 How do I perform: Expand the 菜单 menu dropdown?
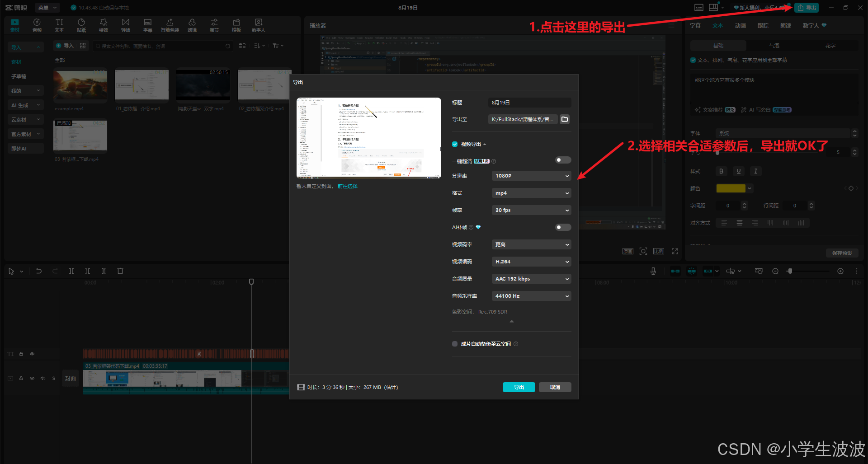pos(47,8)
